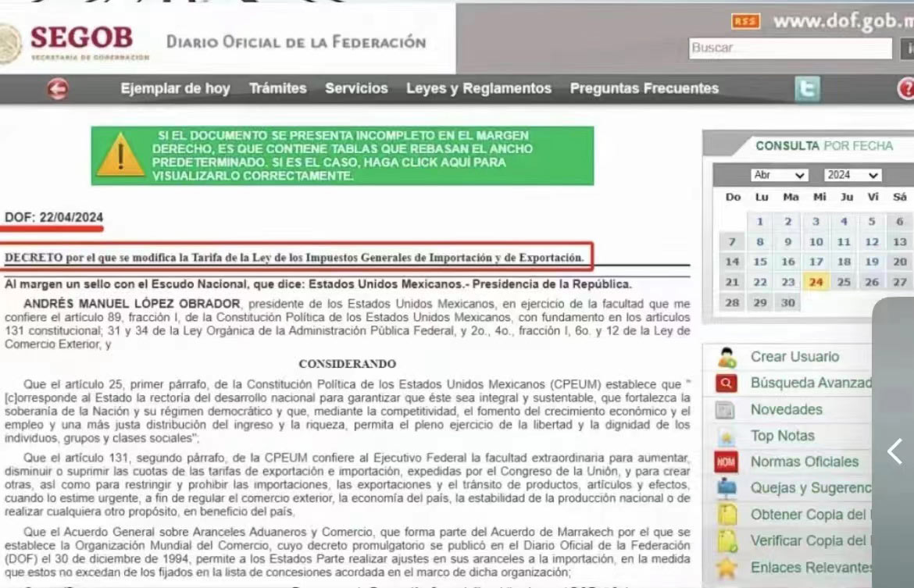Viewport: 914px width, 588px height.
Task: Click the Buscar search field
Action: 789,48
